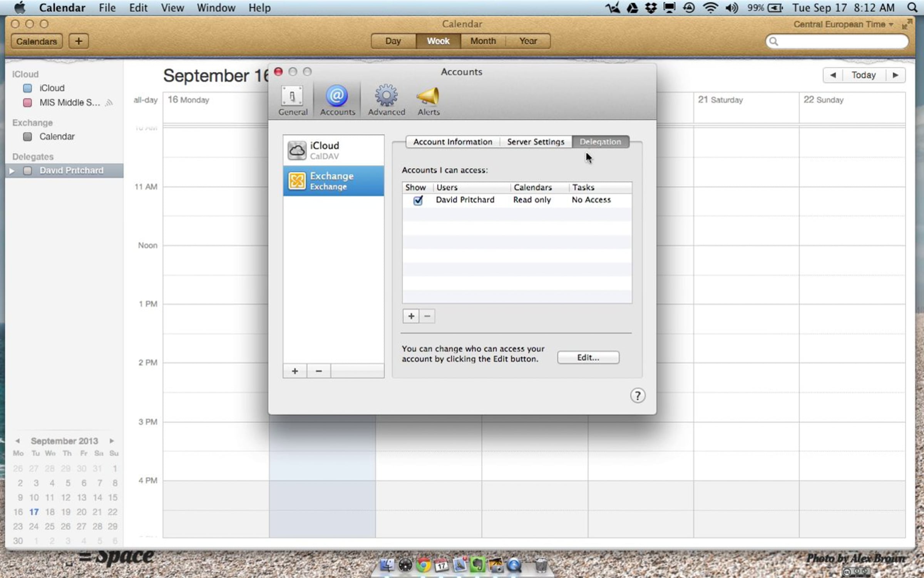Expand David Pritchard delegate disclosure triangle
924x578 pixels.
pyautogui.click(x=12, y=170)
